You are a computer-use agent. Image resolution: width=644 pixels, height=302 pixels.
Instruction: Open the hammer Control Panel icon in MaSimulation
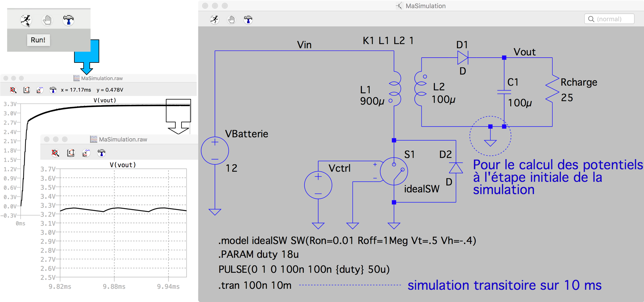pyautogui.click(x=248, y=20)
